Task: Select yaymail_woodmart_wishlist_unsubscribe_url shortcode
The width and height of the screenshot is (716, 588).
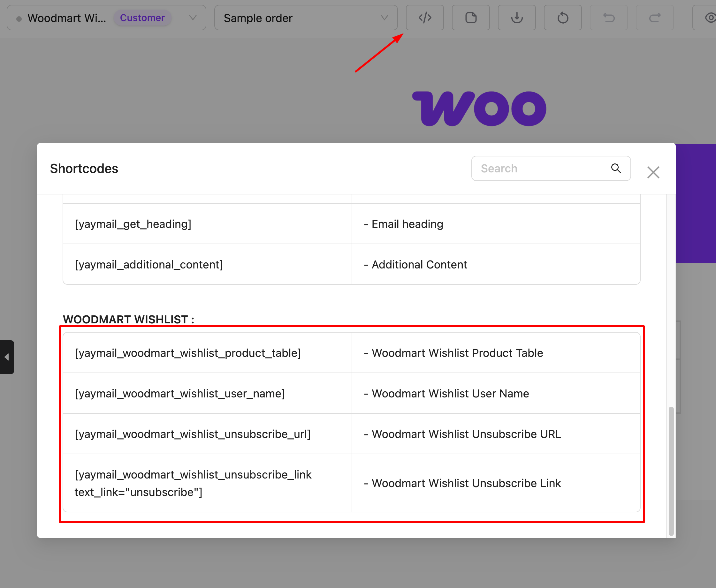Action: [x=193, y=434]
